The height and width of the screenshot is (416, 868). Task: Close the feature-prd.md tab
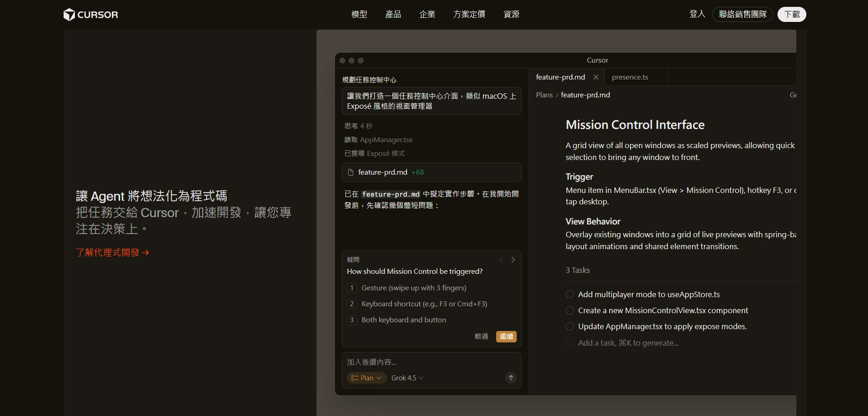pos(596,77)
